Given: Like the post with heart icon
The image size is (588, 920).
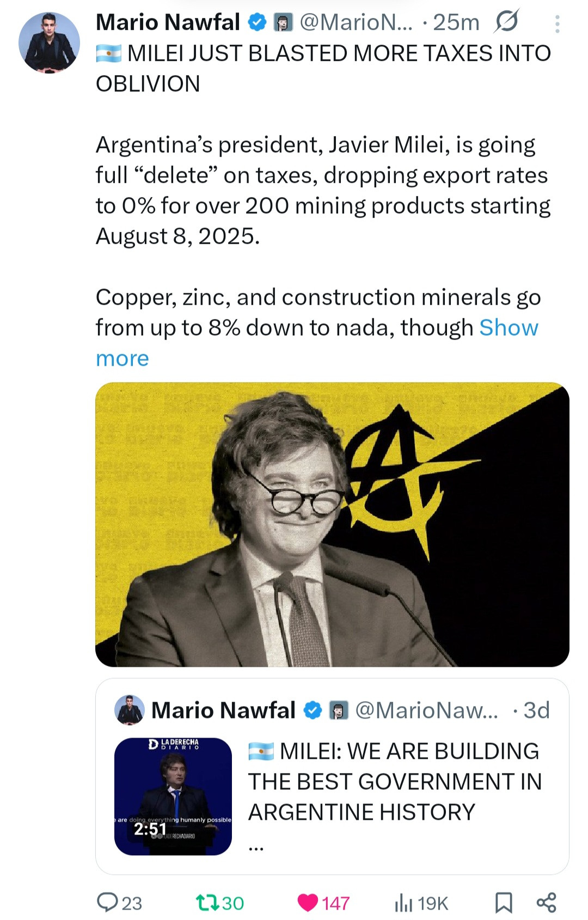Looking at the screenshot, I should (x=308, y=902).
